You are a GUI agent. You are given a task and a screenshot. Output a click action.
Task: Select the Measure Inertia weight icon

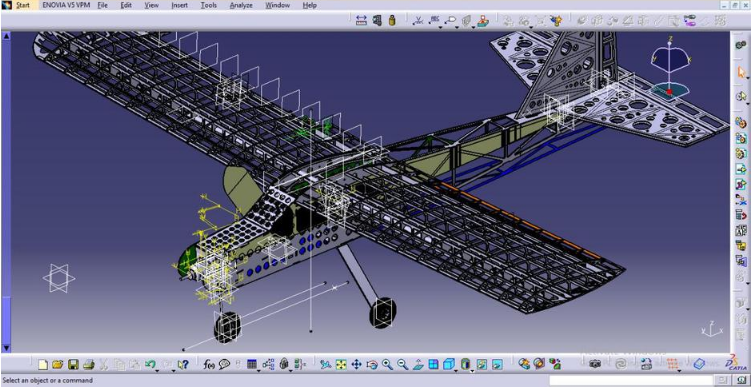(x=392, y=20)
